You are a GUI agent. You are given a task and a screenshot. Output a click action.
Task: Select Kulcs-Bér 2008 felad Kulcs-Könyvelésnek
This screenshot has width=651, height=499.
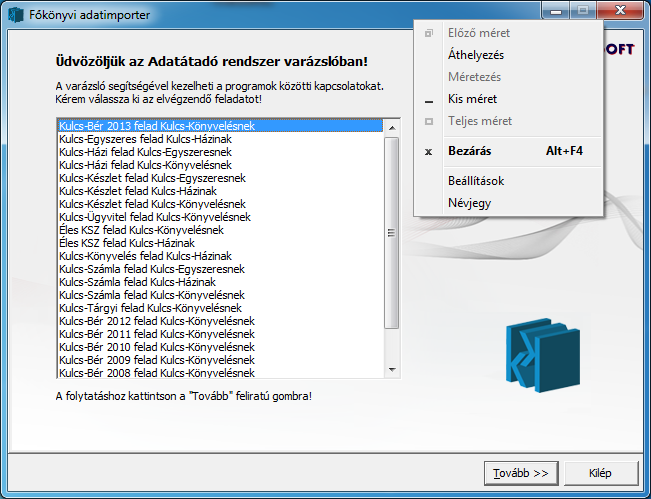(x=220, y=372)
